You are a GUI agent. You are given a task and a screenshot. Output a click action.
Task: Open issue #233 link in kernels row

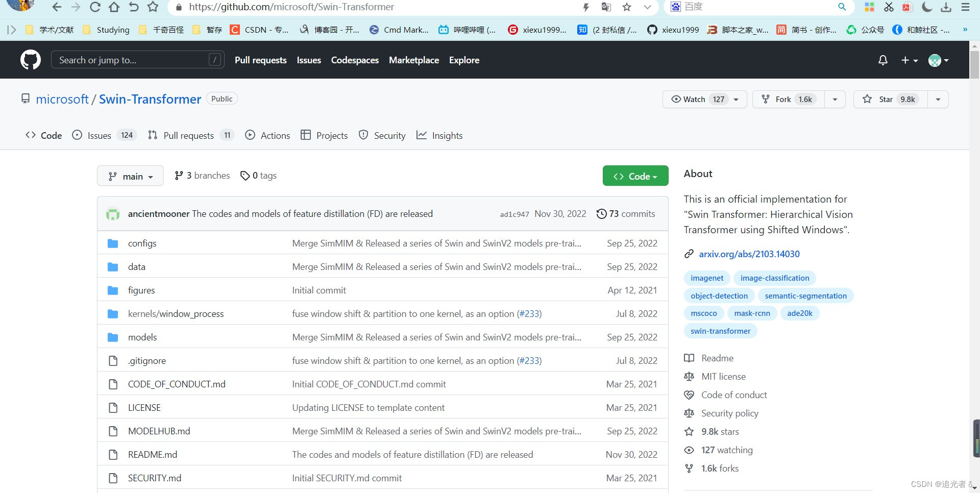[x=529, y=314]
